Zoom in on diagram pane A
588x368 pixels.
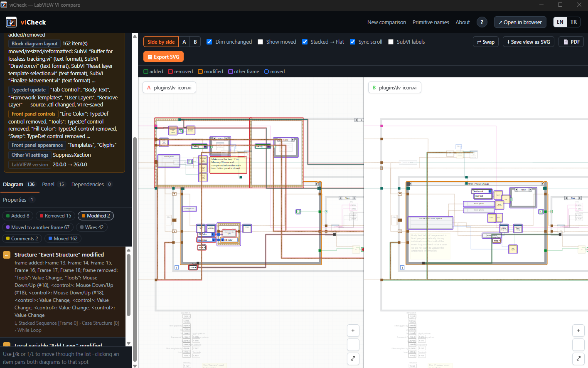353,331
